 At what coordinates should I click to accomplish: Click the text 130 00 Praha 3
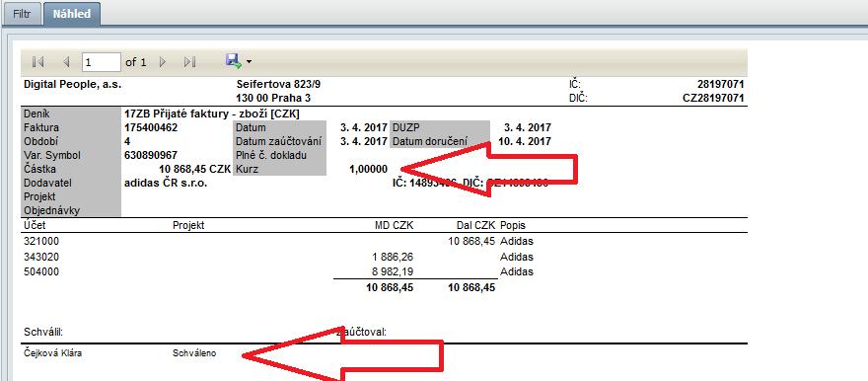click(x=273, y=99)
